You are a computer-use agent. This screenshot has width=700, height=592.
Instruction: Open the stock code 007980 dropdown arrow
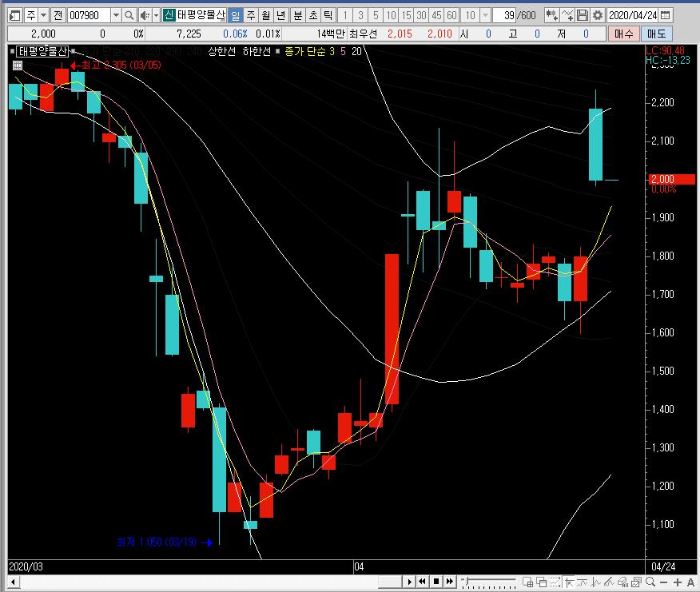pos(116,16)
